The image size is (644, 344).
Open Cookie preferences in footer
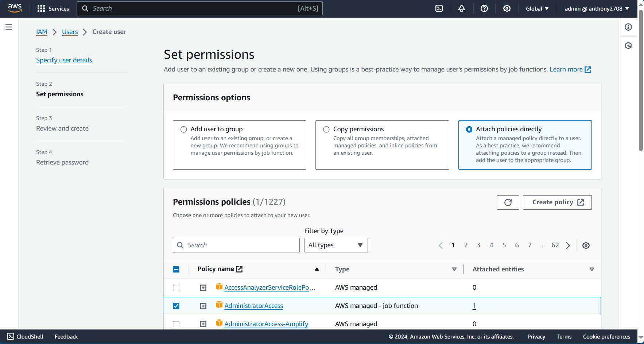coord(606,337)
